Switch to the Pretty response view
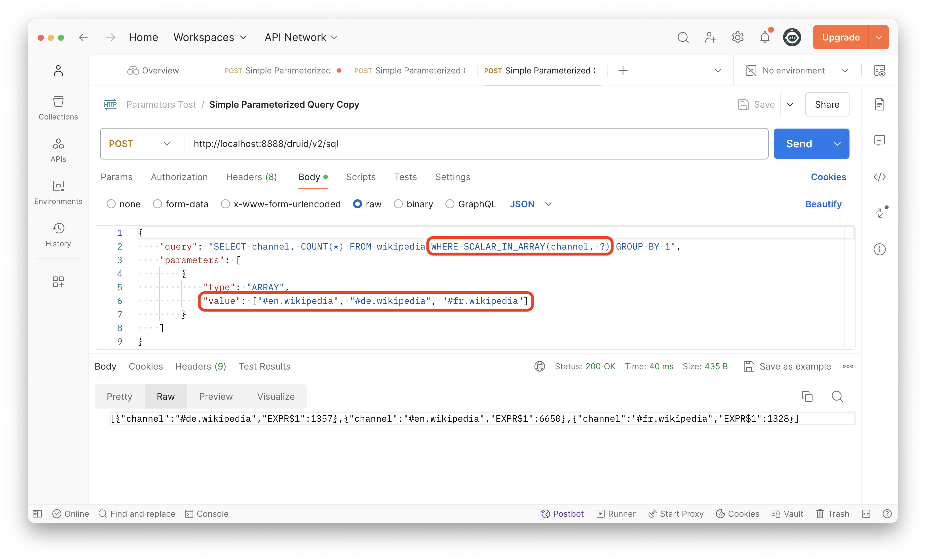 tap(119, 396)
